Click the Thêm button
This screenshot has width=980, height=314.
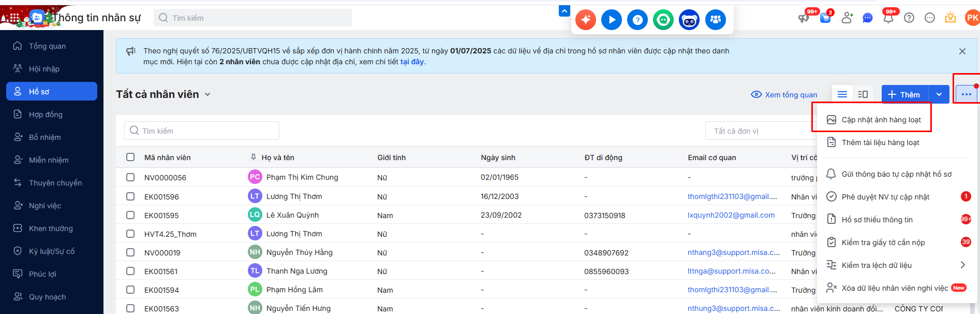(904, 94)
